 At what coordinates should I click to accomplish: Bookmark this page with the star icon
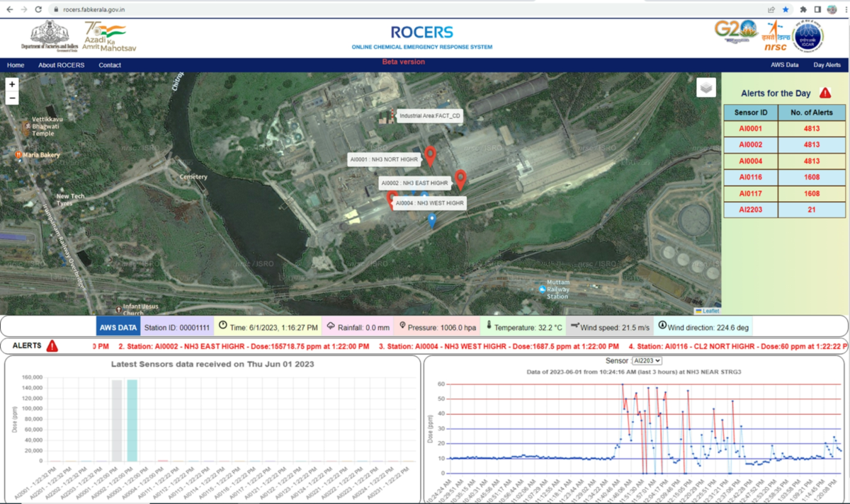(x=786, y=10)
